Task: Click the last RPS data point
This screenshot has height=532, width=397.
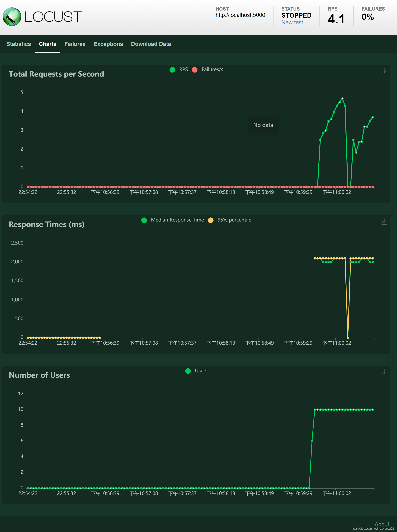Action: coord(373,117)
